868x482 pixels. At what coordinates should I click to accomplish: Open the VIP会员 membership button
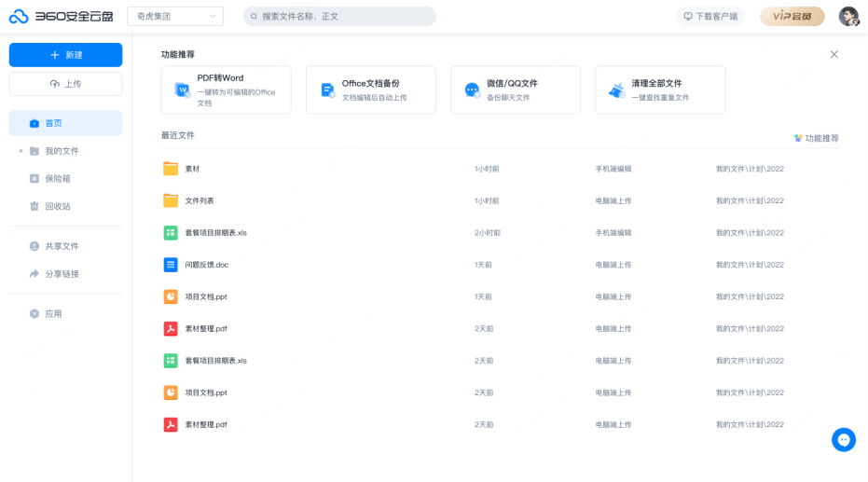tap(792, 17)
